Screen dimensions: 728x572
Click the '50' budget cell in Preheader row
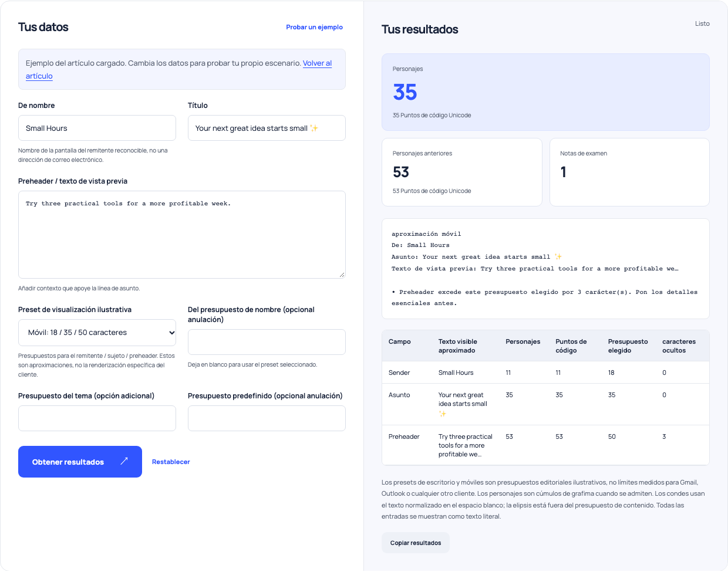coord(612,436)
